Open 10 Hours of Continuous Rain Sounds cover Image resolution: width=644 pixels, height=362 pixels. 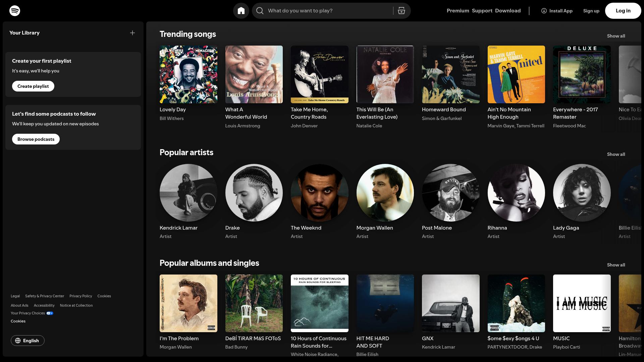click(320, 303)
